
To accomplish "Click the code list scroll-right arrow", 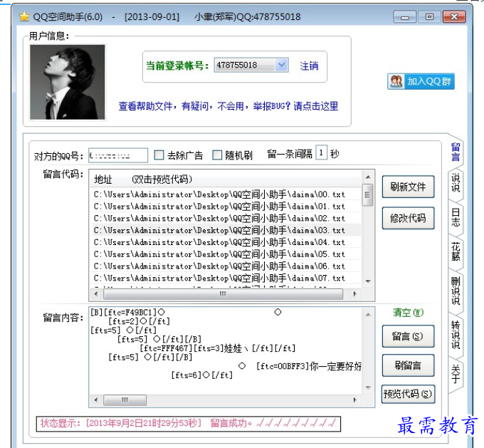I will (x=354, y=294).
